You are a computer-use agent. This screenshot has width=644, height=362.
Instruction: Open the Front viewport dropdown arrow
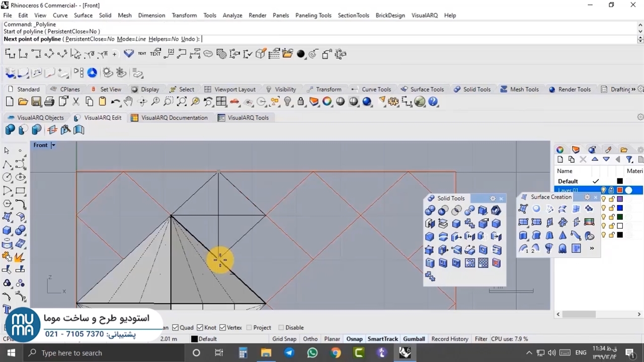coord(53,145)
